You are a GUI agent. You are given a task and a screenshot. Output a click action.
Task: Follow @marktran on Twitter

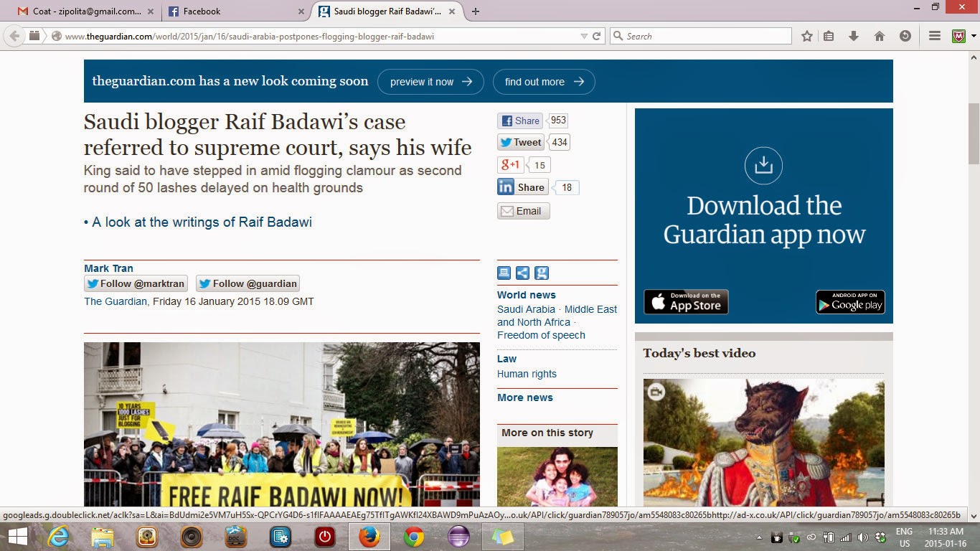pyautogui.click(x=136, y=283)
